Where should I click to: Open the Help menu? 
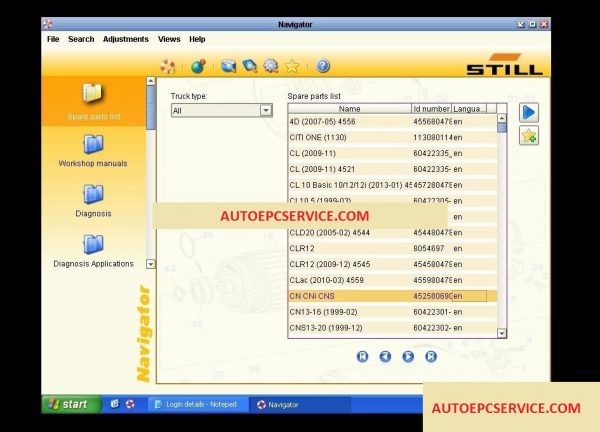[197, 39]
